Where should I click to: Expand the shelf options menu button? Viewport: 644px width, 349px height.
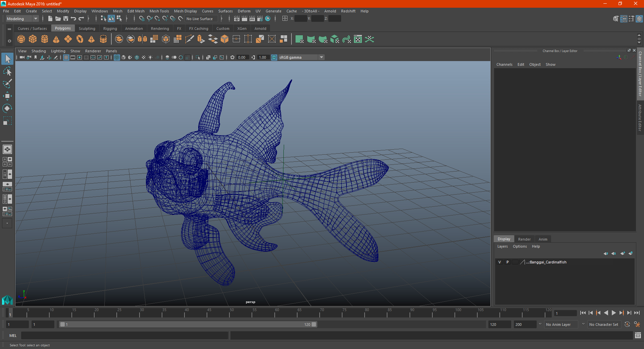[9, 29]
